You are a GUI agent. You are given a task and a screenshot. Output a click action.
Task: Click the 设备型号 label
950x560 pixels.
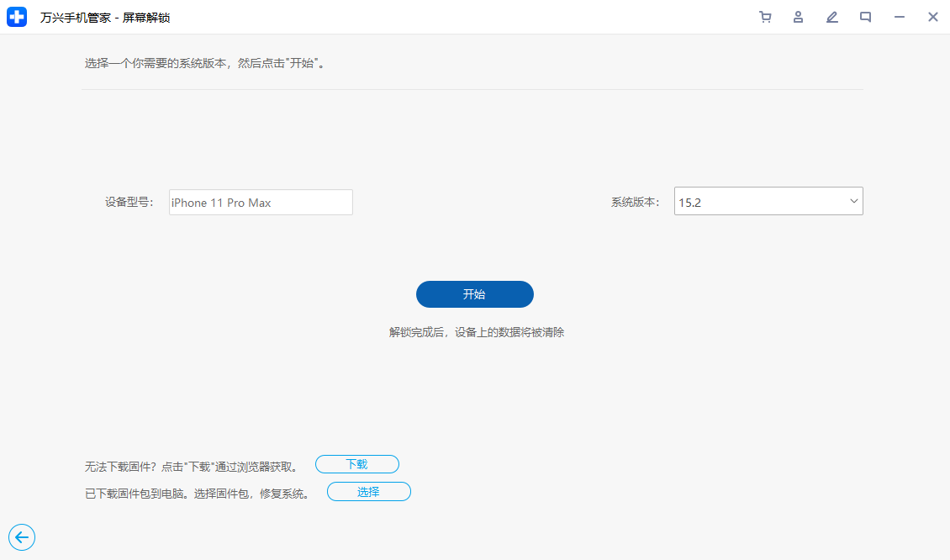click(x=130, y=202)
